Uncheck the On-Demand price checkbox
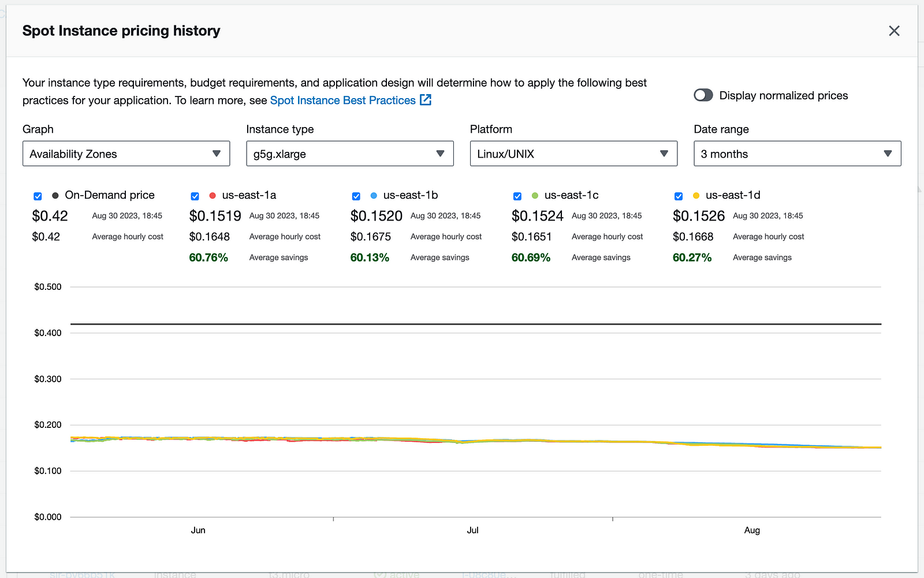The width and height of the screenshot is (924, 578). pos(38,196)
